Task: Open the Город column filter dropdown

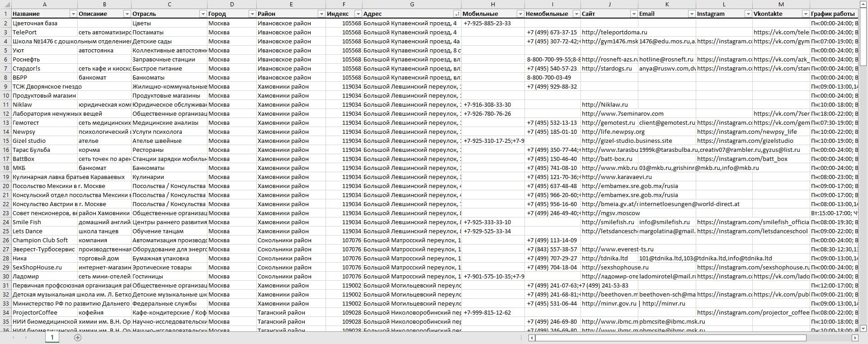Action: click(x=252, y=14)
